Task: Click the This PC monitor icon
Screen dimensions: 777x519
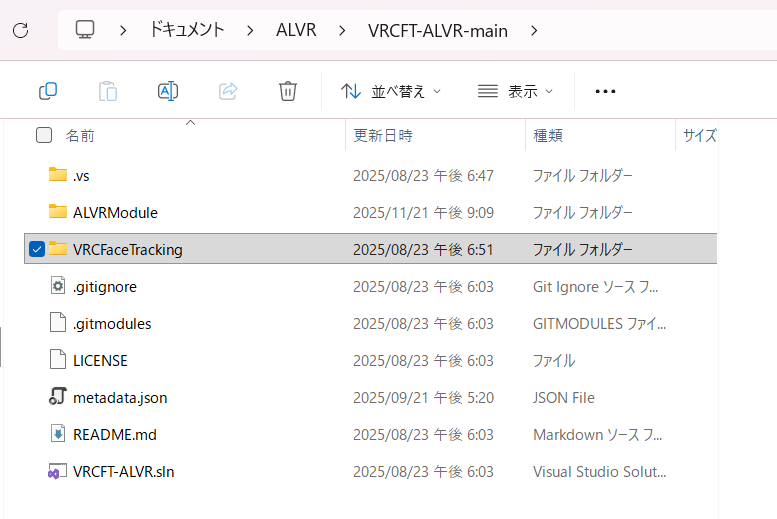Action: pyautogui.click(x=86, y=30)
